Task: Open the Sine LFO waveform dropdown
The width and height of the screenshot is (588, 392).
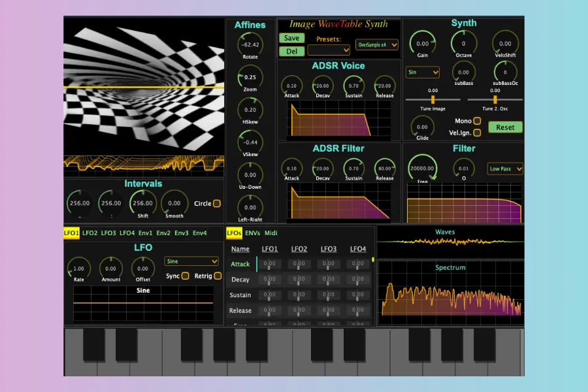Action: click(x=191, y=261)
